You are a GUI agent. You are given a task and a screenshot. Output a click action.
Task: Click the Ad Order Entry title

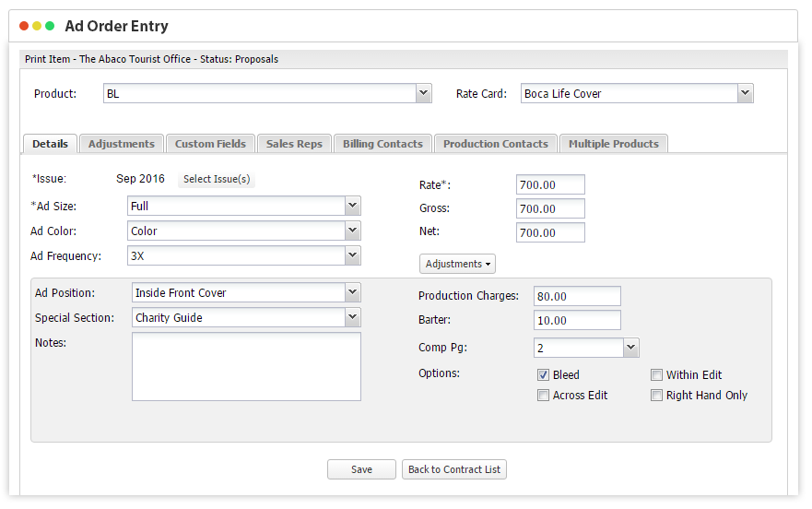click(116, 26)
